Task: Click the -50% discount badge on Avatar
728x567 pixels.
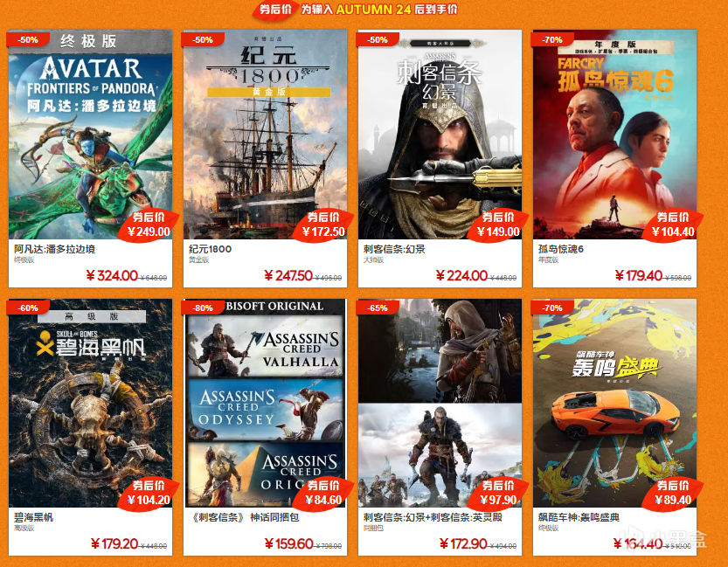Action: coord(28,40)
